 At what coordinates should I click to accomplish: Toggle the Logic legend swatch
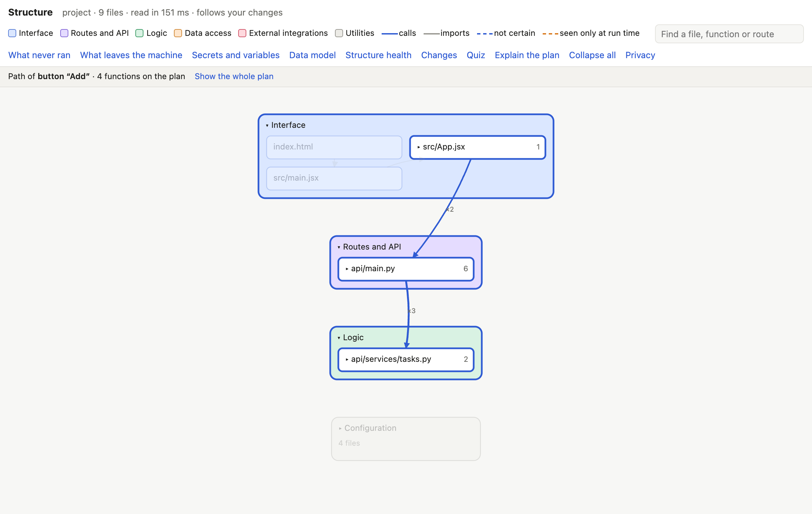click(139, 33)
